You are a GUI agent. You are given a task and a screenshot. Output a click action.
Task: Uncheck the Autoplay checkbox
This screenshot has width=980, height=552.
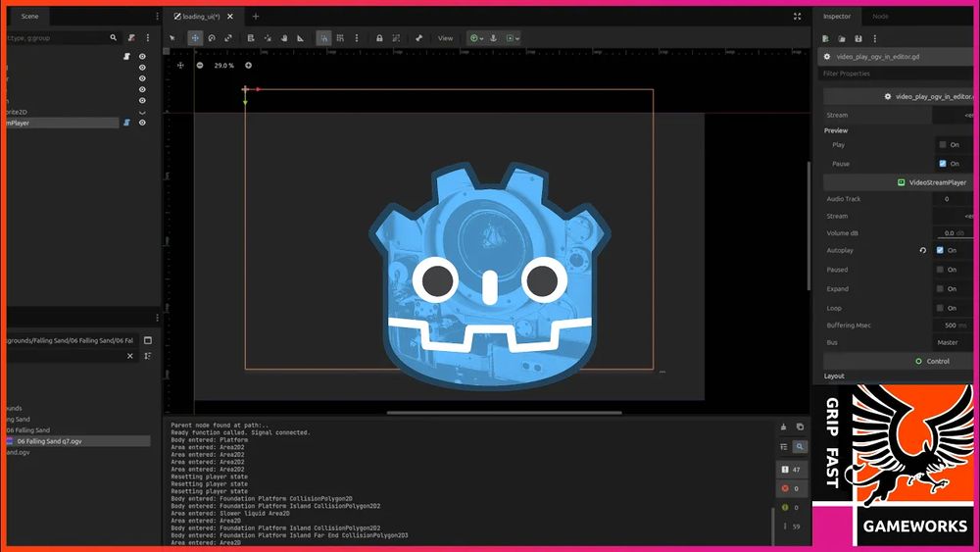click(941, 251)
